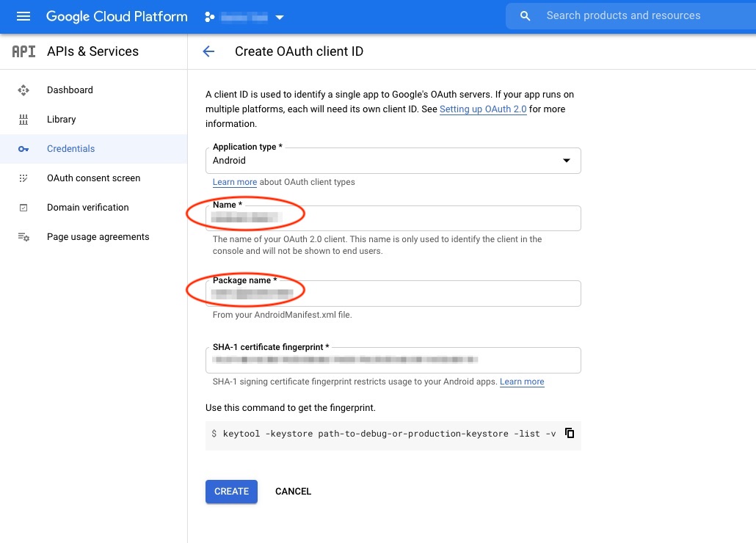Click the Page usage agreements icon
Image resolution: width=756 pixels, height=543 pixels.
click(x=23, y=237)
